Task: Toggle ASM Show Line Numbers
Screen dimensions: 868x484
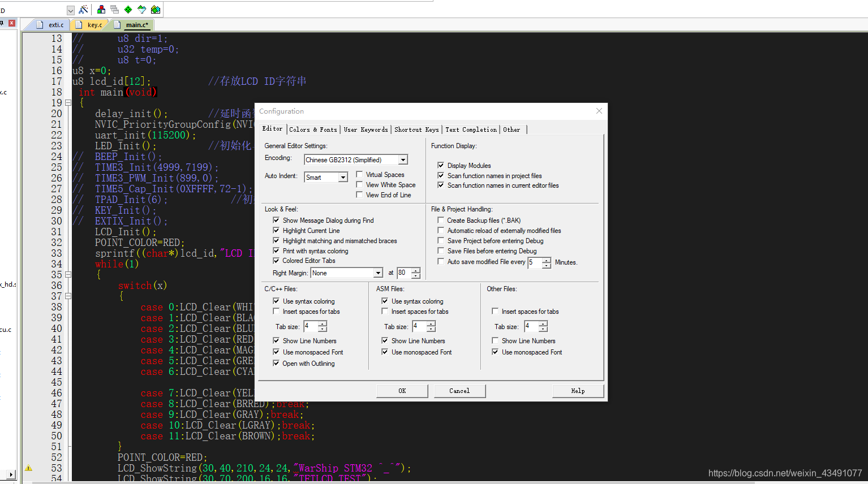Action: [x=385, y=340]
